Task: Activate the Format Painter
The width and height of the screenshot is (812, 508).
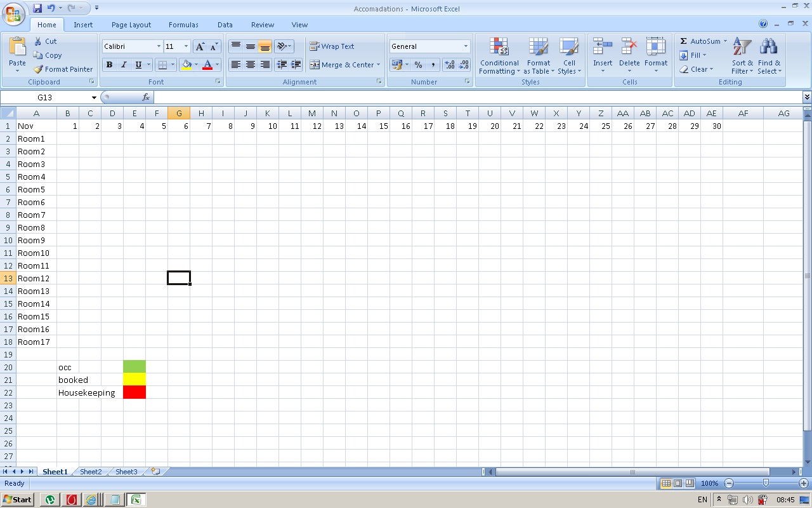Action: coord(63,69)
